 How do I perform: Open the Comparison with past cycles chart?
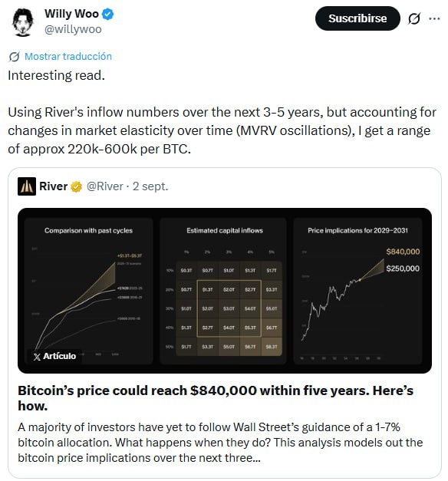click(89, 291)
